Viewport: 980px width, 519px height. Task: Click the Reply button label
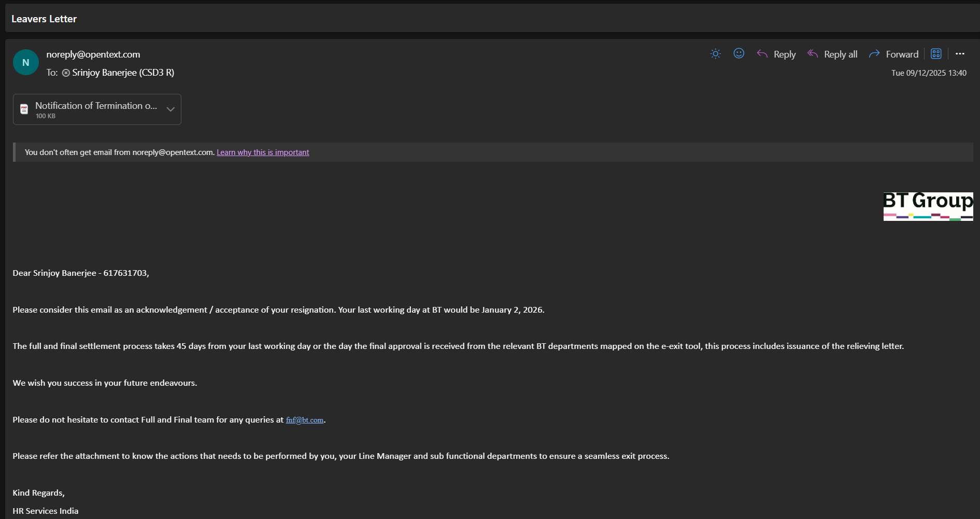(785, 54)
